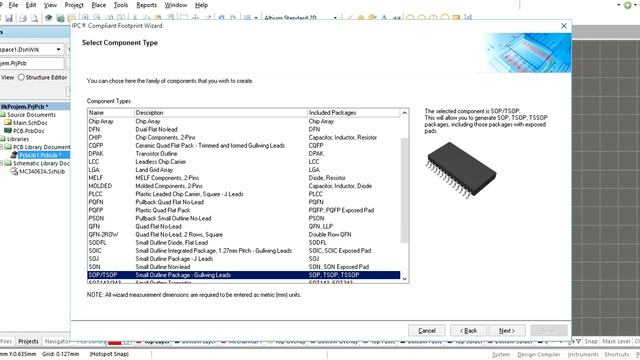The width and height of the screenshot is (640, 360).
Task: Select the Structure Editor radio button
Action: (x=21, y=77)
